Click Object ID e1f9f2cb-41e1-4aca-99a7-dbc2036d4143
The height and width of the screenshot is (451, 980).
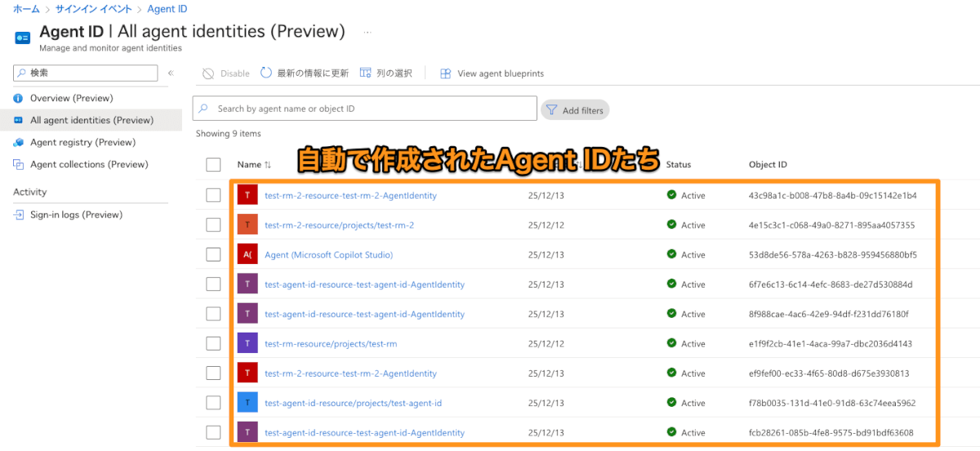(830, 344)
